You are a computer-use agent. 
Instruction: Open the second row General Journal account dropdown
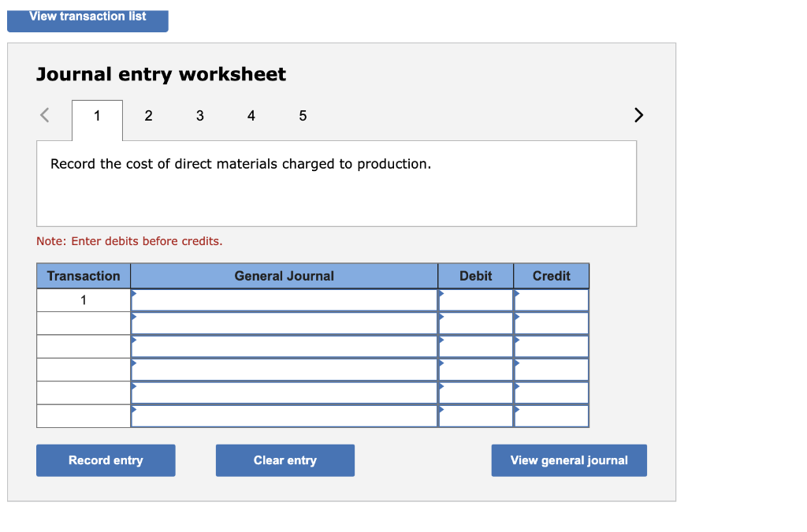click(x=284, y=324)
